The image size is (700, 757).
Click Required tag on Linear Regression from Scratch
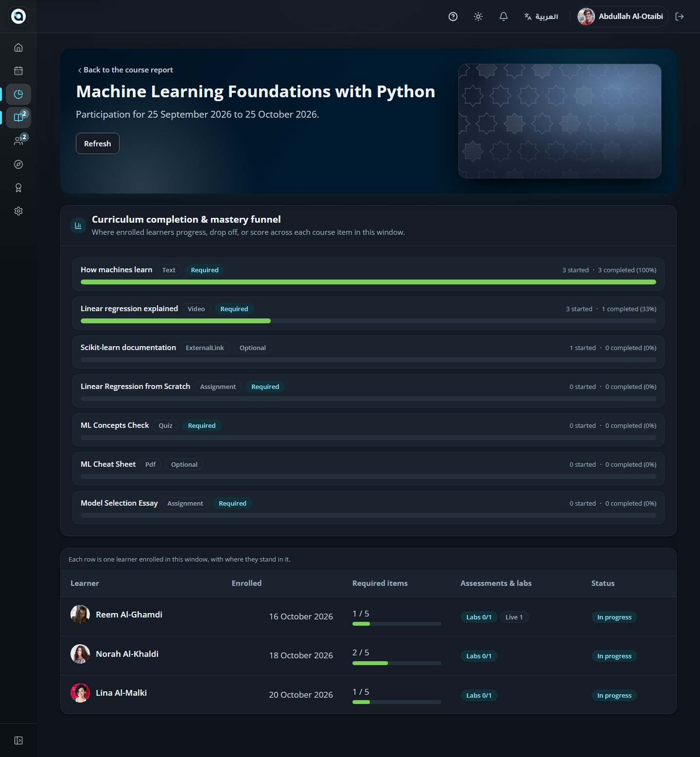click(x=265, y=387)
